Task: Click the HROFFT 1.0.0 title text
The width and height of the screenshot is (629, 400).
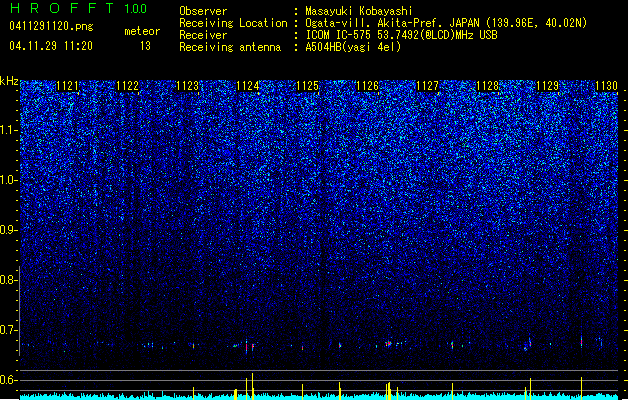Action: (78, 8)
